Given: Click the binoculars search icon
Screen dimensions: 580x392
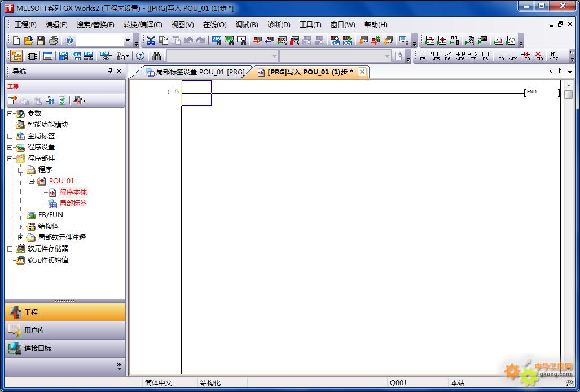Looking at the screenshot, I should click(156, 56).
